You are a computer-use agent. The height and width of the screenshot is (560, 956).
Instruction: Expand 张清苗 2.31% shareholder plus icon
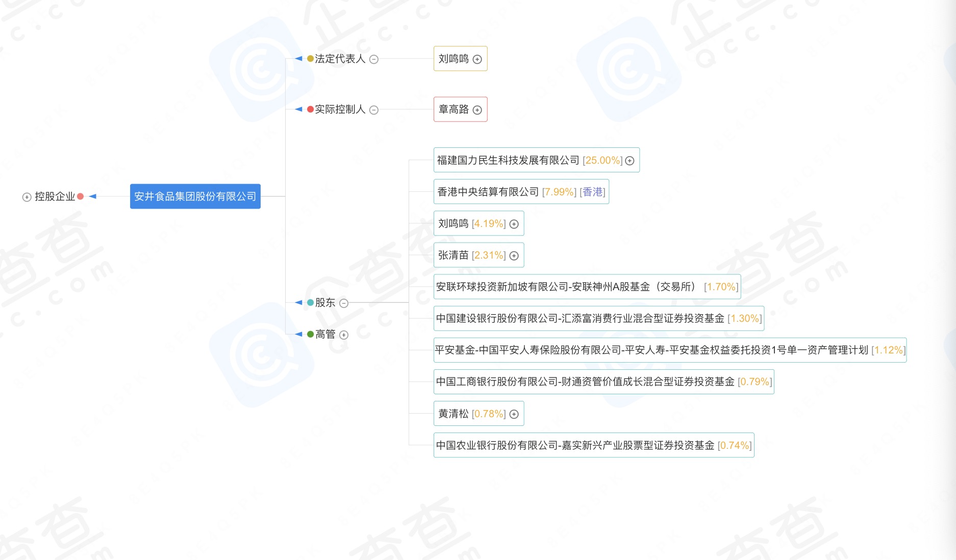(514, 256)
